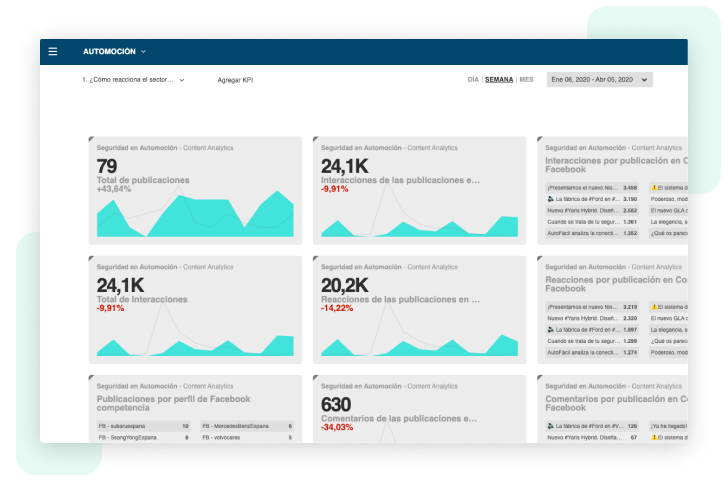This screenshot has height=480, width=728.
Task: Switch time granularity to DÍA
Action: 473,80
